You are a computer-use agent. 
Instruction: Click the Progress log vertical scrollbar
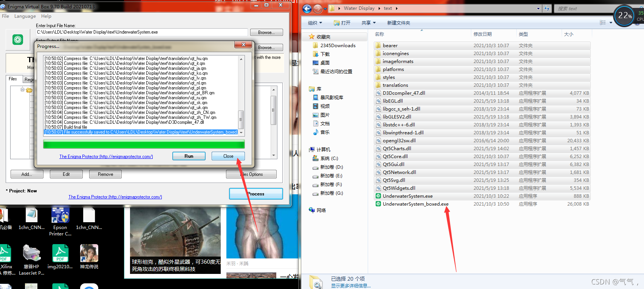click(x=241, y=95)
